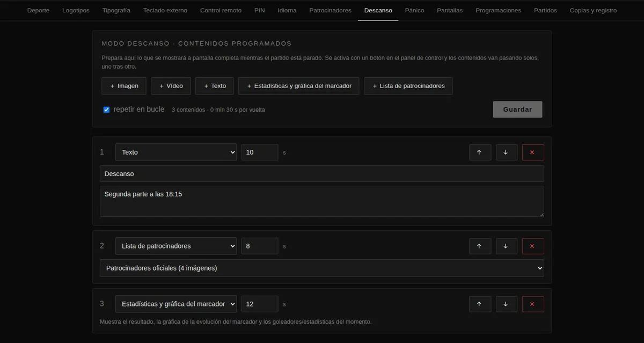Add a new Texto content
This screenshot has width=644, height=343.
tap(215, 86)
